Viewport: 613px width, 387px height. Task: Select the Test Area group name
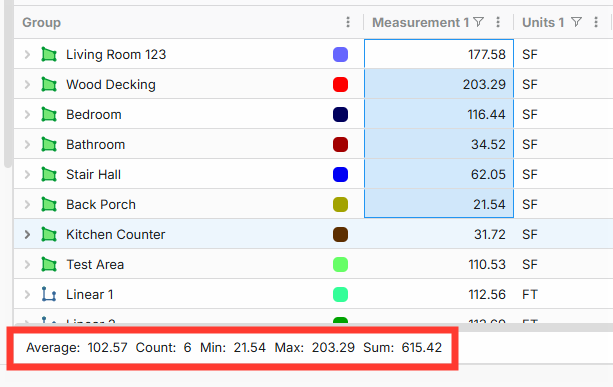coord(95,265)
